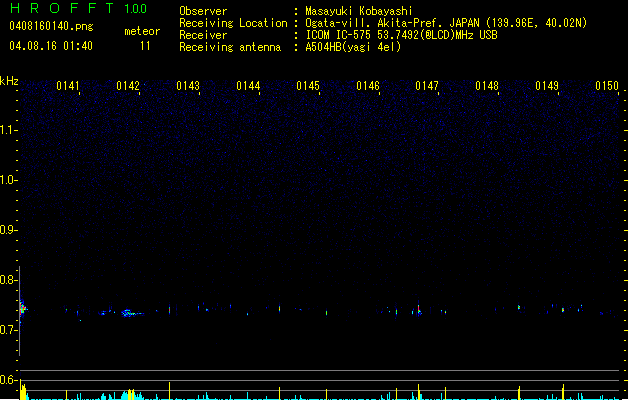
Task: Click the 0141 time marker
Action: pos(68,86)
